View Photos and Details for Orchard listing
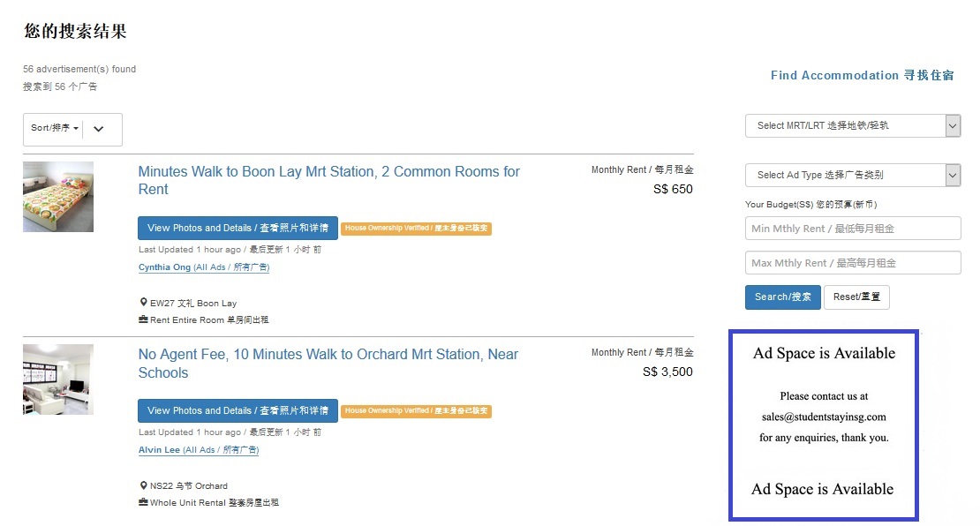Image resolution: width=980 pixels, height=526 pixels. (237, 410)
